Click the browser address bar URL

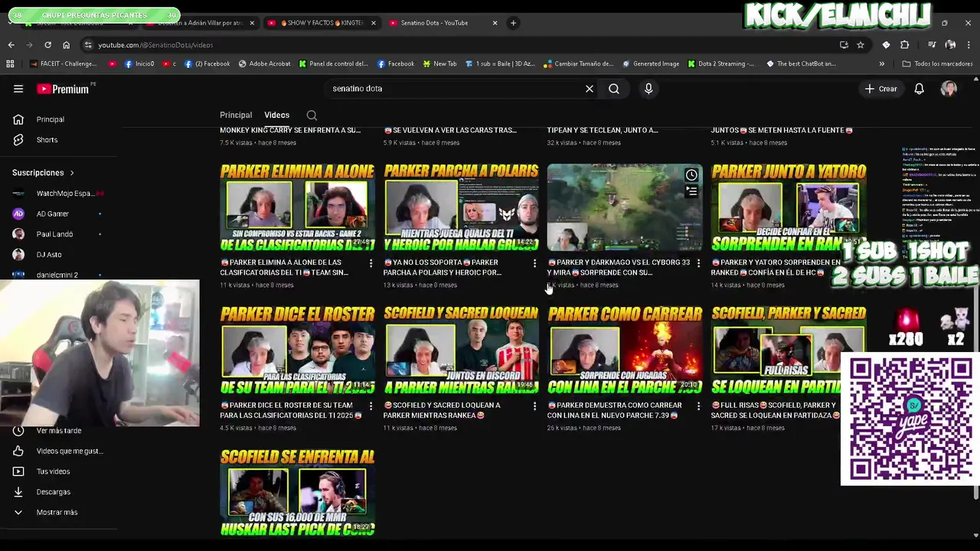click(x=155, y=45)
